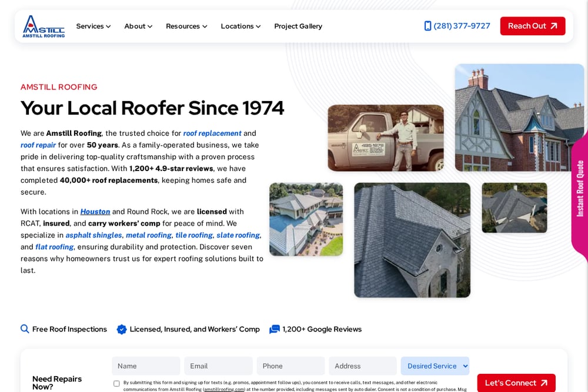The height and width of the screenshot is (392, 588).
Task: Follow the asphalt shingles link
Action: pyautogui.click(x=93, y=235)
